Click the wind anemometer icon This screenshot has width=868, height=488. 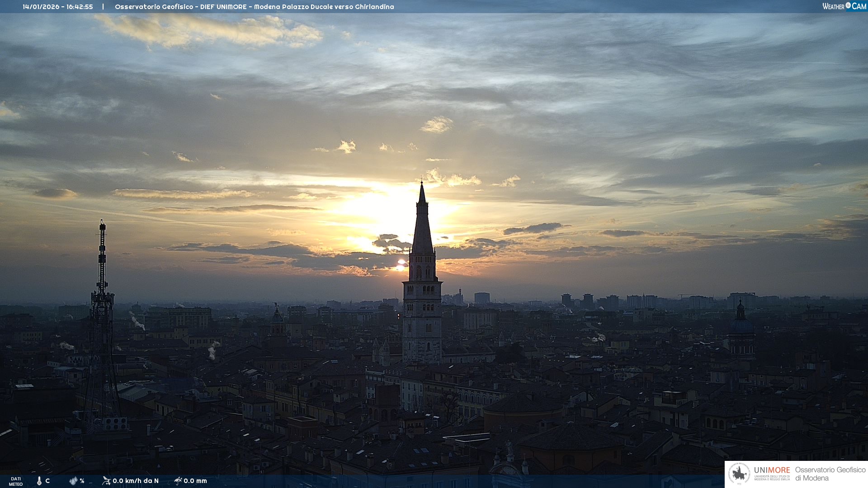(106, 481)
